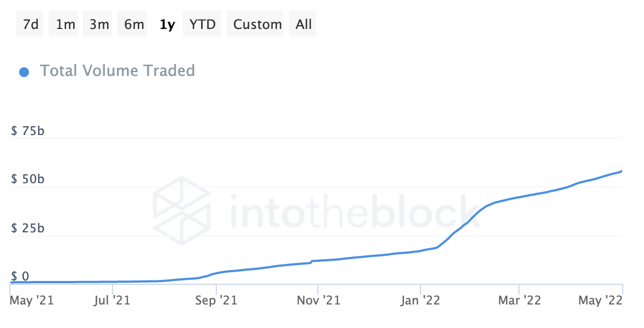
Task: Toggle the Total Volume Traded series label
Action: 117,71
